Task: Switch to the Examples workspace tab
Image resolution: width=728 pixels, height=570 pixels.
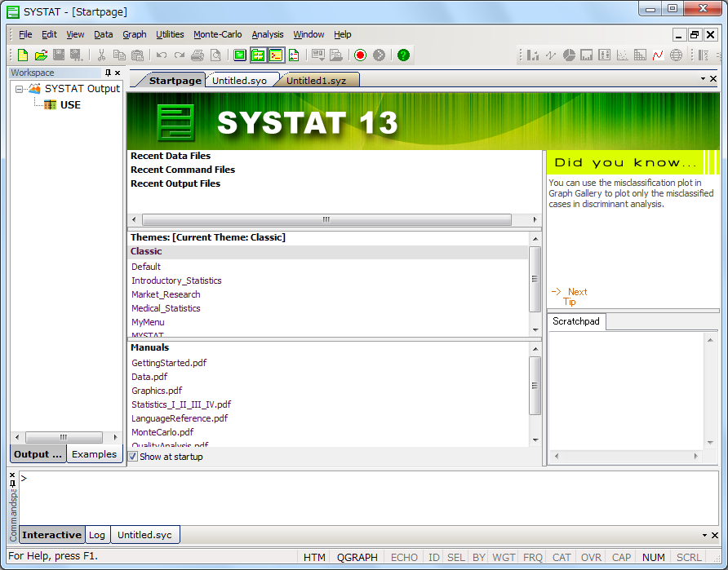Action: 94,454
